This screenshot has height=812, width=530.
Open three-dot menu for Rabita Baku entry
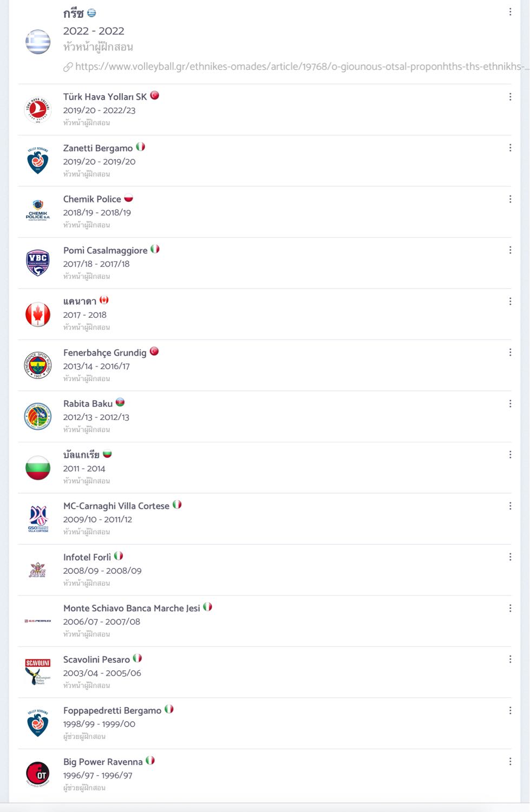coord(510,404)
